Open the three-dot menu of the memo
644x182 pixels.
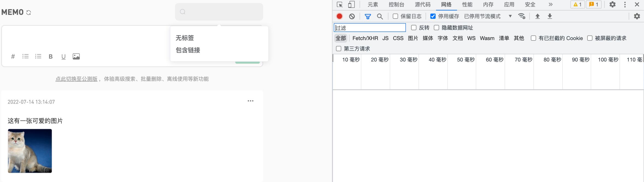250,101
